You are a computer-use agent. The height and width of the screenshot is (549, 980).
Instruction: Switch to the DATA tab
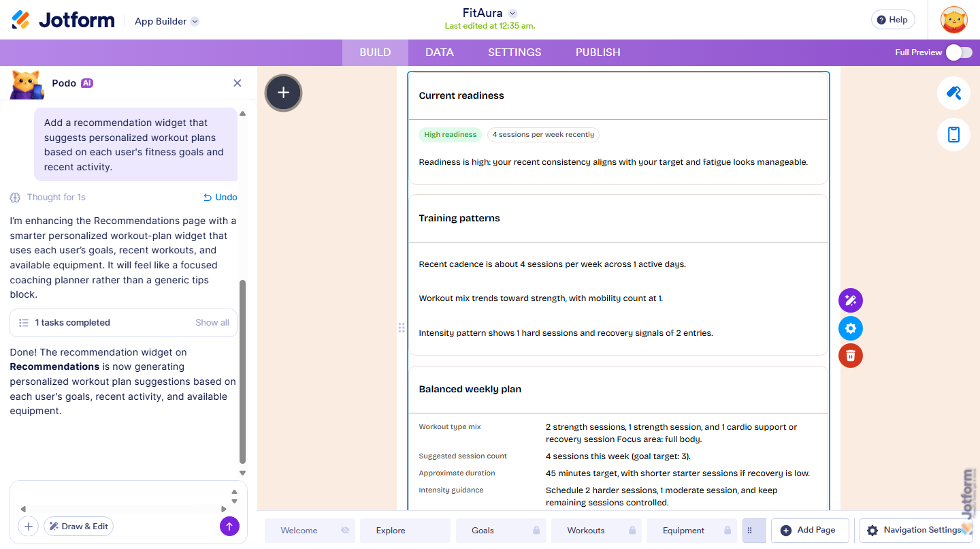click(x=440, y=52)
